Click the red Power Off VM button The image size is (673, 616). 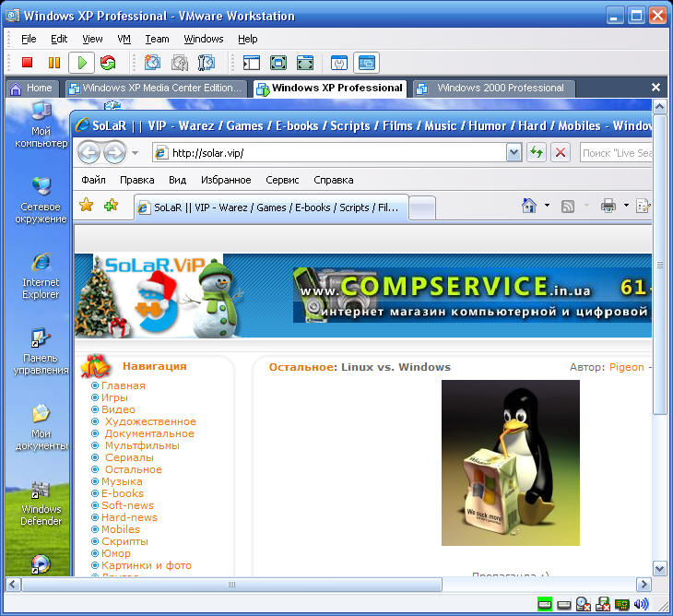coord(27,63)
